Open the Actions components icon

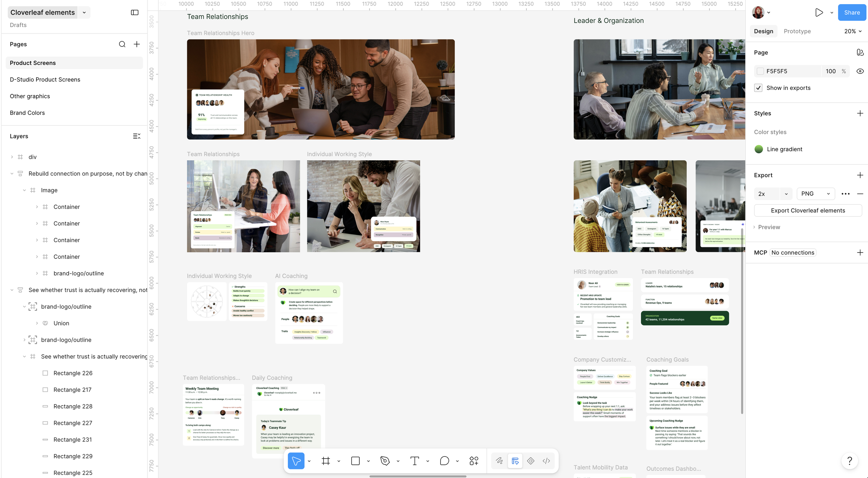474,461
